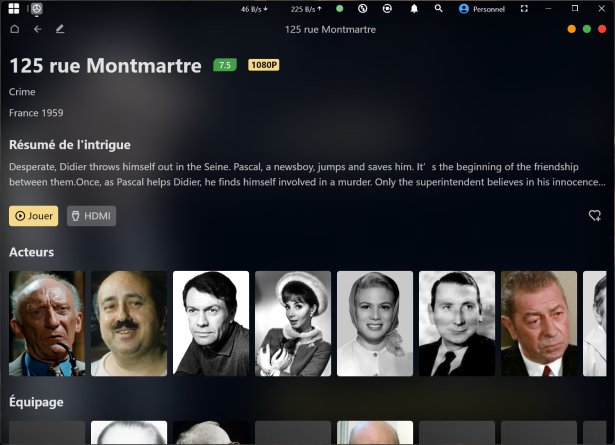The image size is (615, 445).
Task: Open the search magnifier
Action: [x=439, y=9]
